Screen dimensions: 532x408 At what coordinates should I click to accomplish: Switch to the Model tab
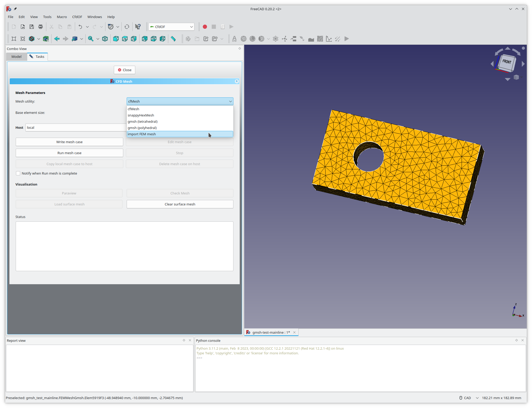click(x=16, y=57)
